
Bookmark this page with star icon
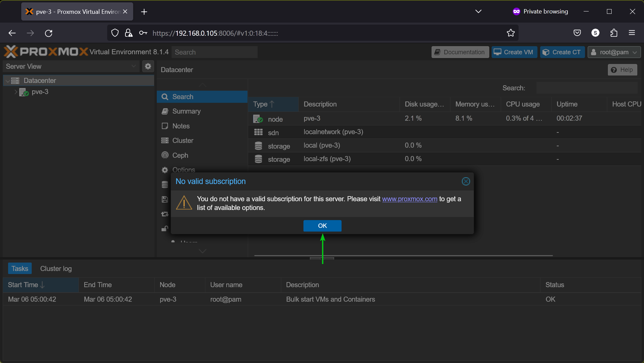(510, 33)
